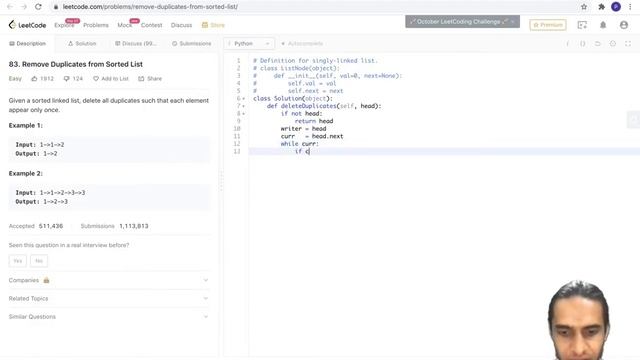
Task: Click the curly braces shortcuts icon
Action: [x=582, y=43]
